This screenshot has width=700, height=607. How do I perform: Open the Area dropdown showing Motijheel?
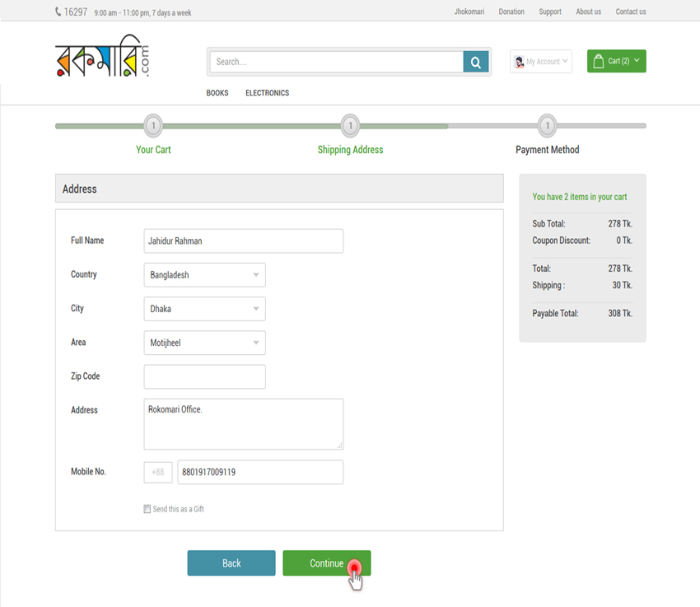tap(204, 343)
